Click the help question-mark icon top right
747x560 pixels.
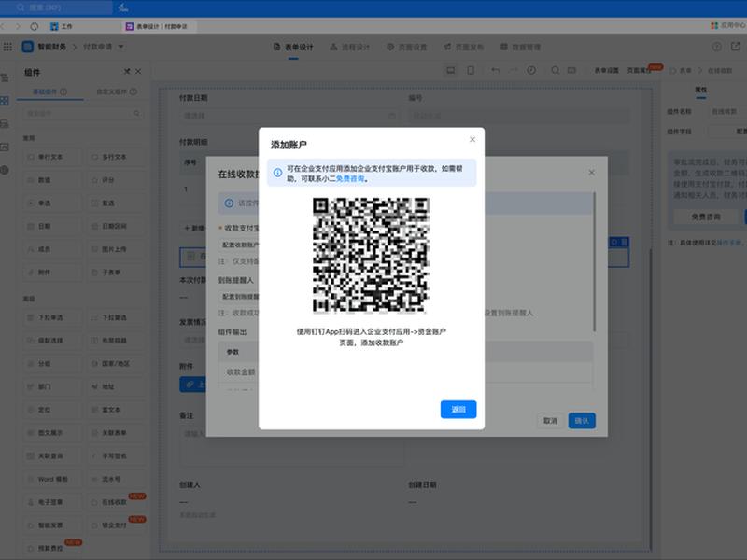[x=716, y=47]
